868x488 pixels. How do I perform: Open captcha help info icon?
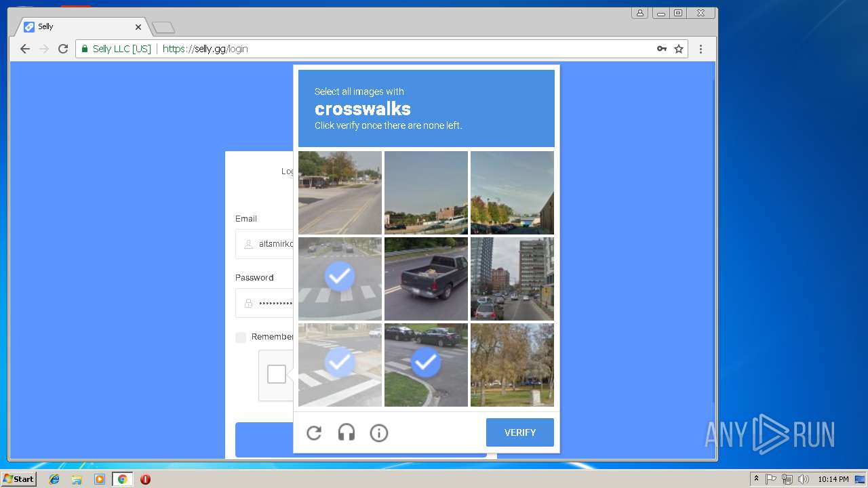point(379,432)
